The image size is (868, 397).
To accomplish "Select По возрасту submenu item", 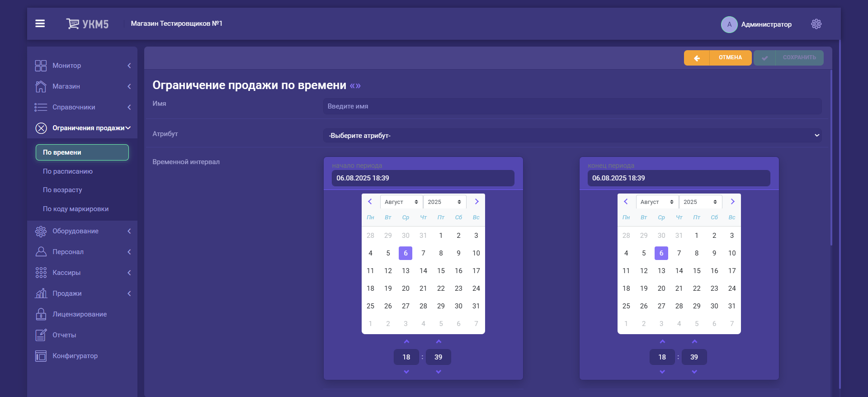I will [x=62, y=190].
